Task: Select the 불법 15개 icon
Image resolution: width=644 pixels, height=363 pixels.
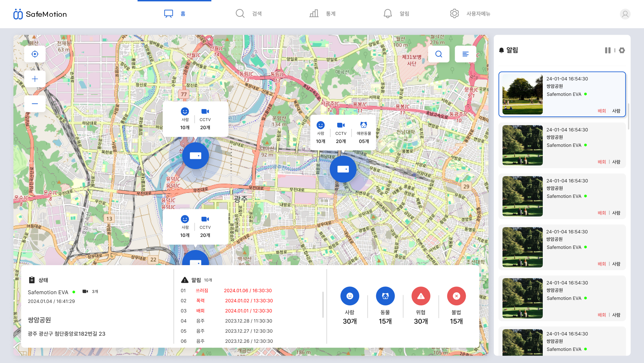Action: 456,296
